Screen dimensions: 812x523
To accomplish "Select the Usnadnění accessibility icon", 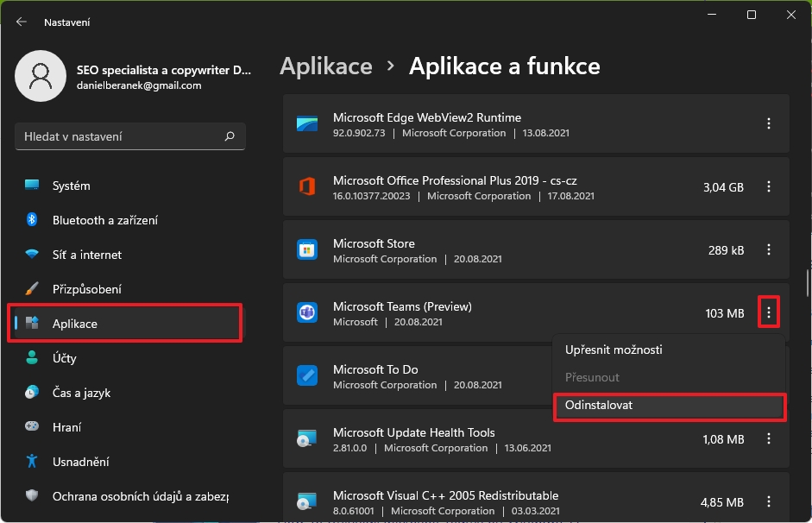I will [x=32, y=462].
